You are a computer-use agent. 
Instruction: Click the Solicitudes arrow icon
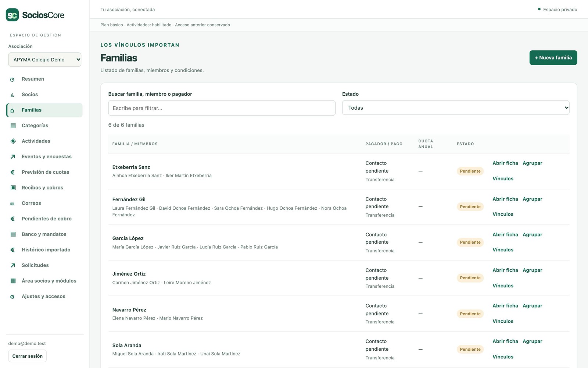click(x=13, y=265)
